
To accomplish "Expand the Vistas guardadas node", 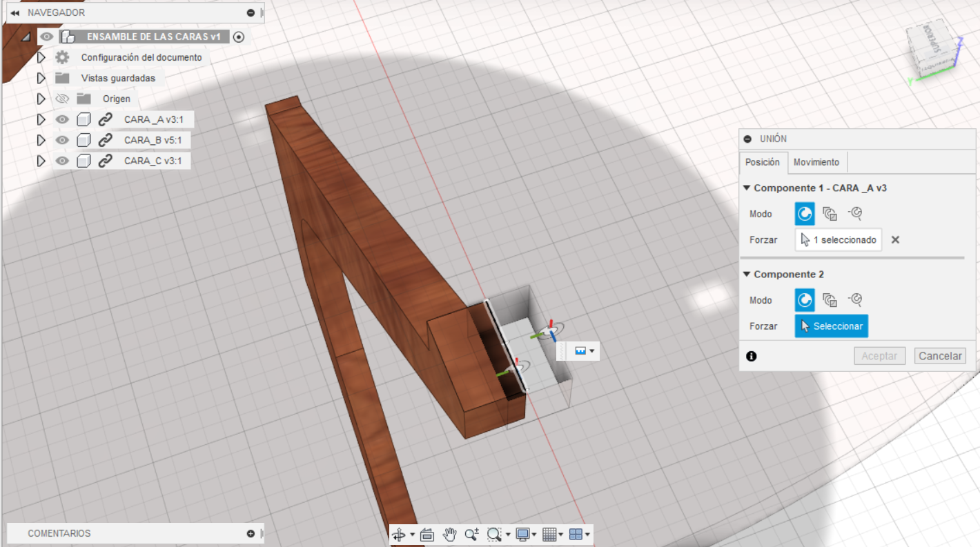I will [x=41, y=78].
